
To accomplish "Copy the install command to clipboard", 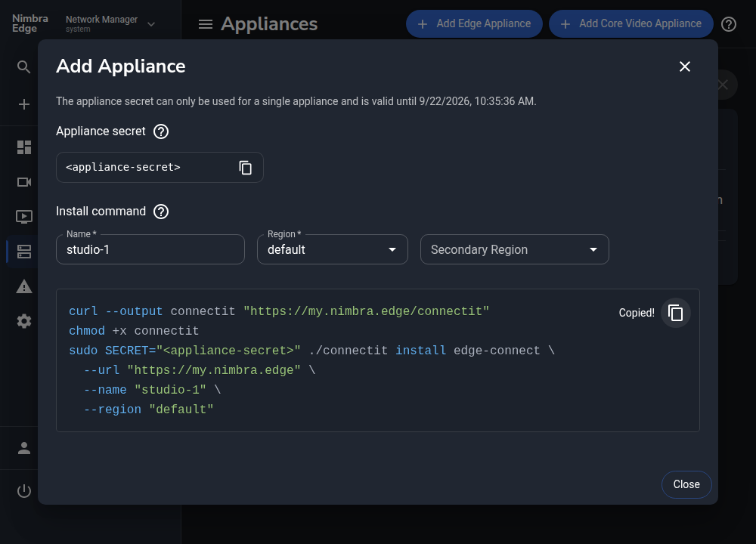I will click(675, 314).
